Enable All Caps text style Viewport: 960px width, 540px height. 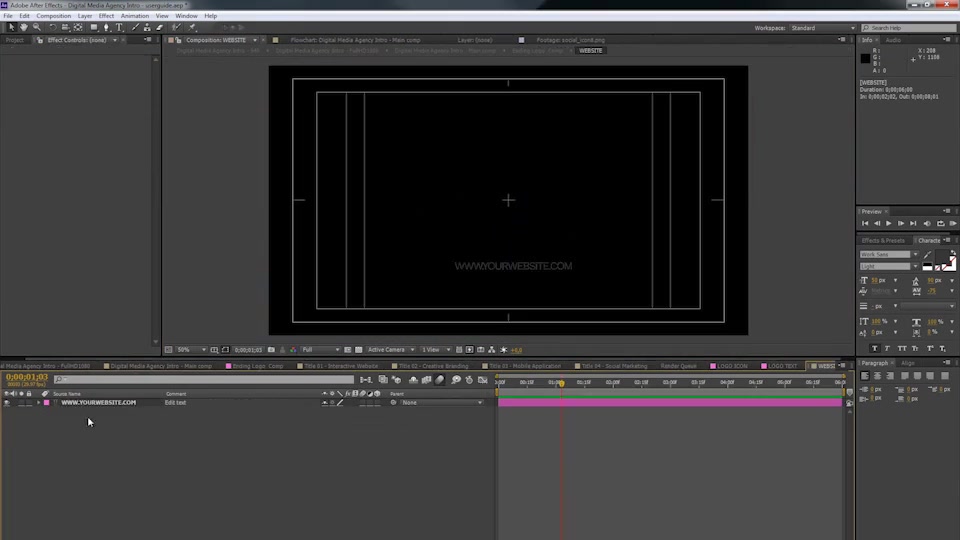[x=902, y=348]
